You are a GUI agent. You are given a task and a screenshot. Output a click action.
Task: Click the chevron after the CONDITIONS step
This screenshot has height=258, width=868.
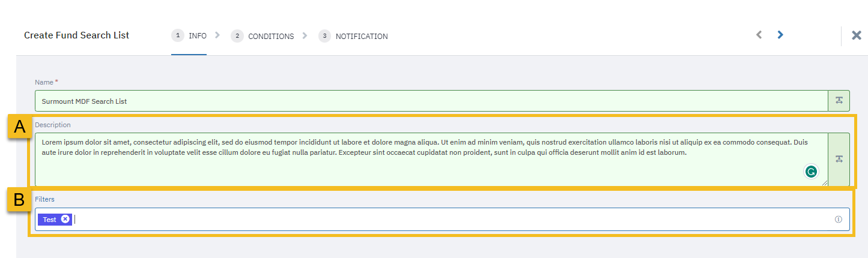click(x=305, y=35)
